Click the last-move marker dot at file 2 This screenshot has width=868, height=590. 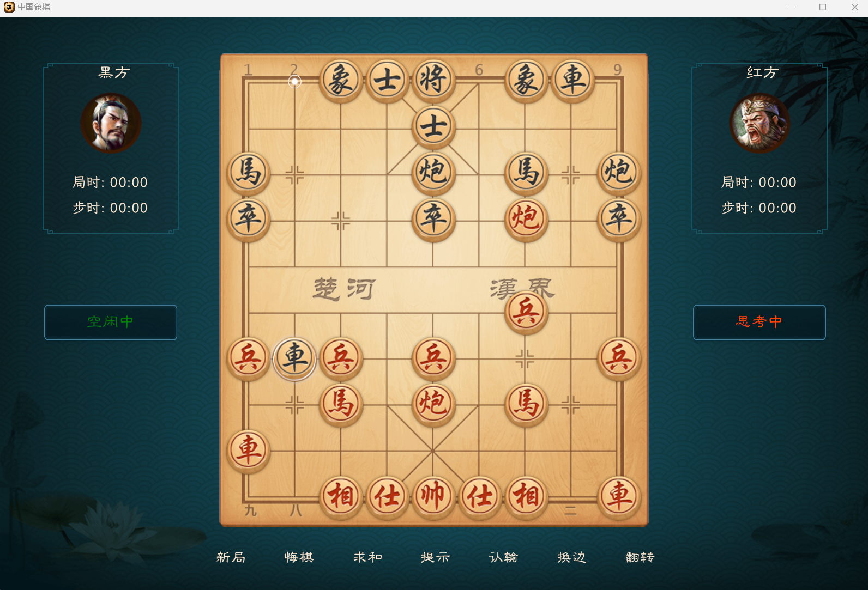tap(294, 82)
